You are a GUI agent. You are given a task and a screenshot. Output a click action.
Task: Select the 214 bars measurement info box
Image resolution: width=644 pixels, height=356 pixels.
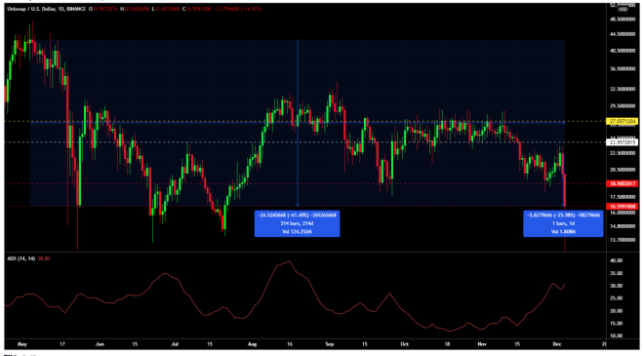[297, 223]
